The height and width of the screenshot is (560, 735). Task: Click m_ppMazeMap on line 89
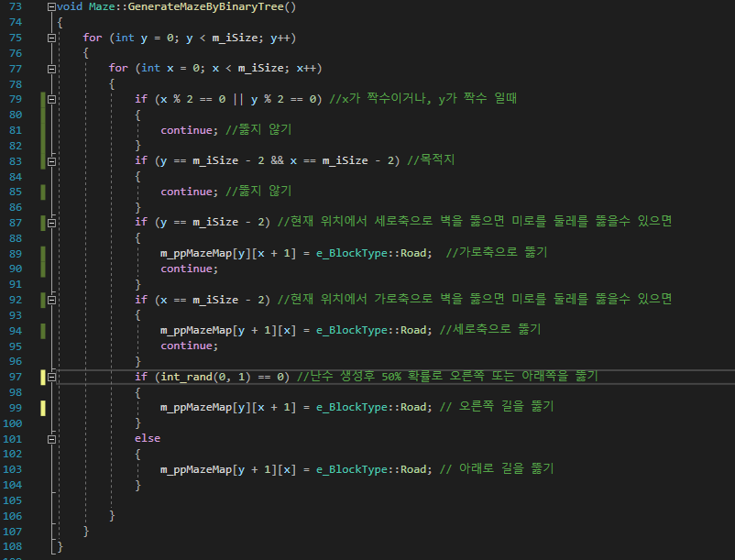point(196,253)
